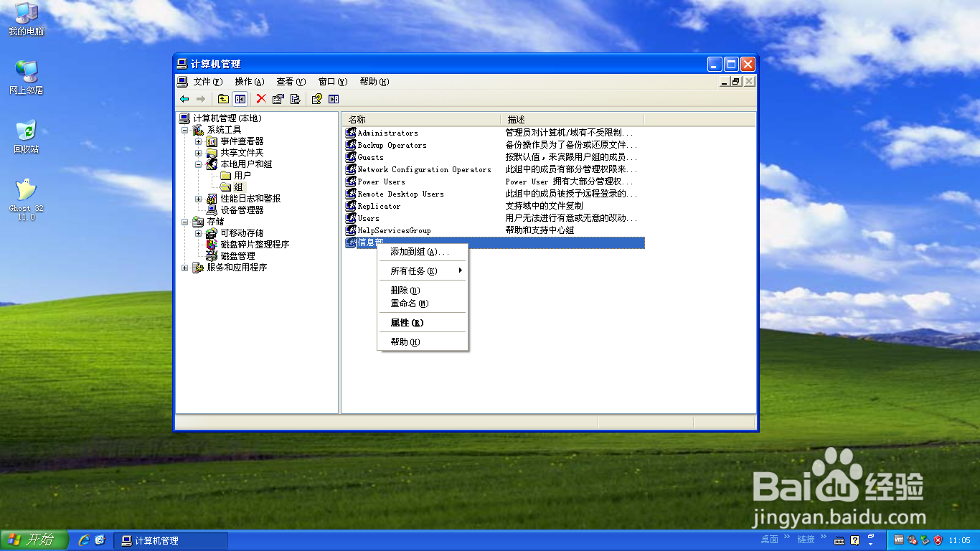Open the 查看 menu

pos(291,82)
